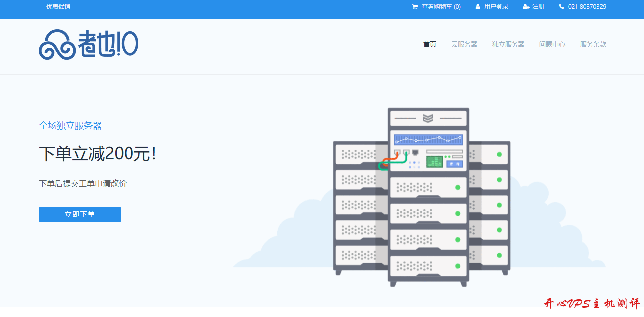Open the 用户登录 login link
The width and height of the screenshot is (644, 317).
point(496,7)
